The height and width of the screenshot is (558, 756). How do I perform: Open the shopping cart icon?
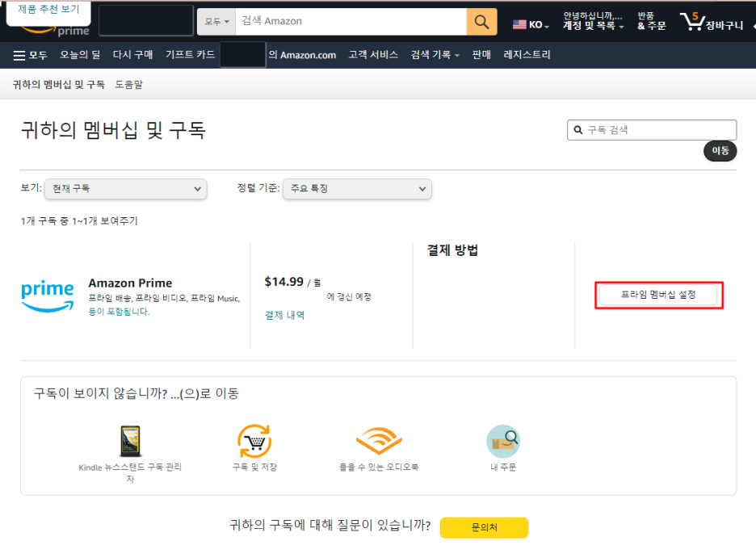692,22
